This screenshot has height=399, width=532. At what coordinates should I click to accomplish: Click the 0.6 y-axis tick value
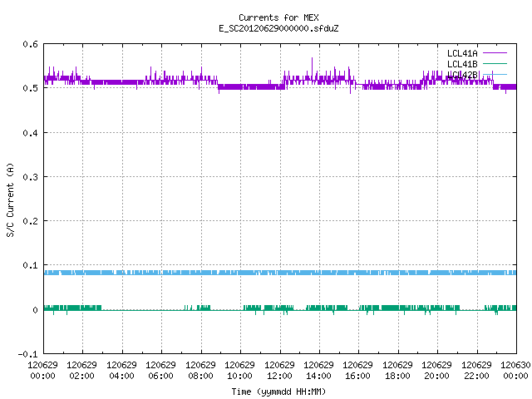tap(31, 44)
